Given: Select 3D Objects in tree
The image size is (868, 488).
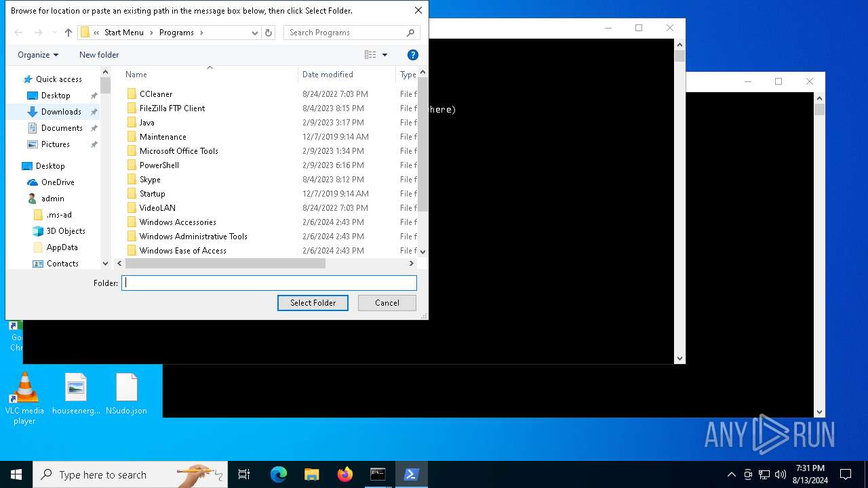Looking at the screenshot, I should click(x=66, y=231).
